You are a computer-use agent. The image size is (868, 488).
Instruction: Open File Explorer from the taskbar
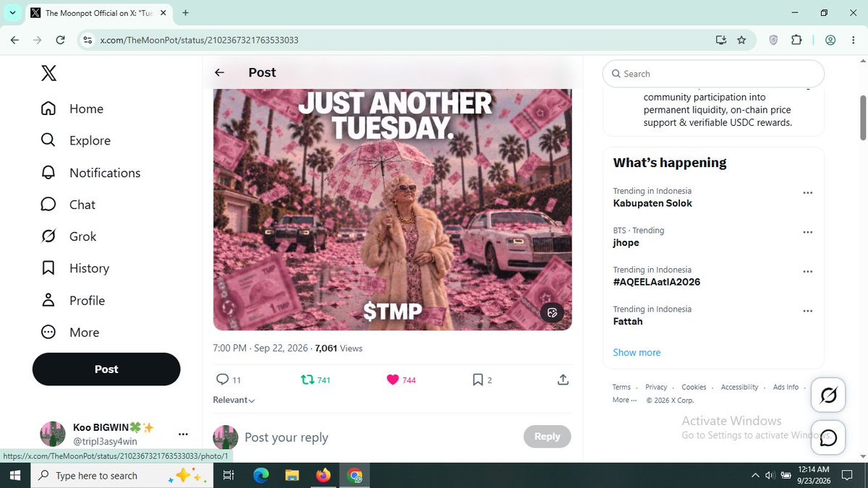pos(292,475)
